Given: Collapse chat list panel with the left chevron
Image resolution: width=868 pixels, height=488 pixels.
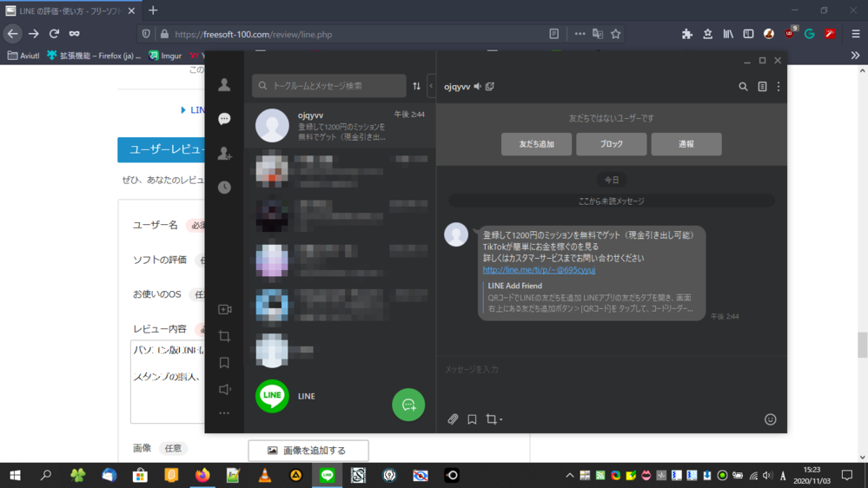Looking at the screenshot, I should click(431, 86).
